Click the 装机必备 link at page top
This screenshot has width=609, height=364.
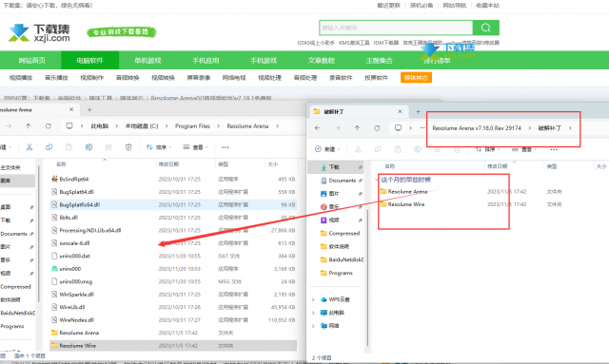pos(422,6)
